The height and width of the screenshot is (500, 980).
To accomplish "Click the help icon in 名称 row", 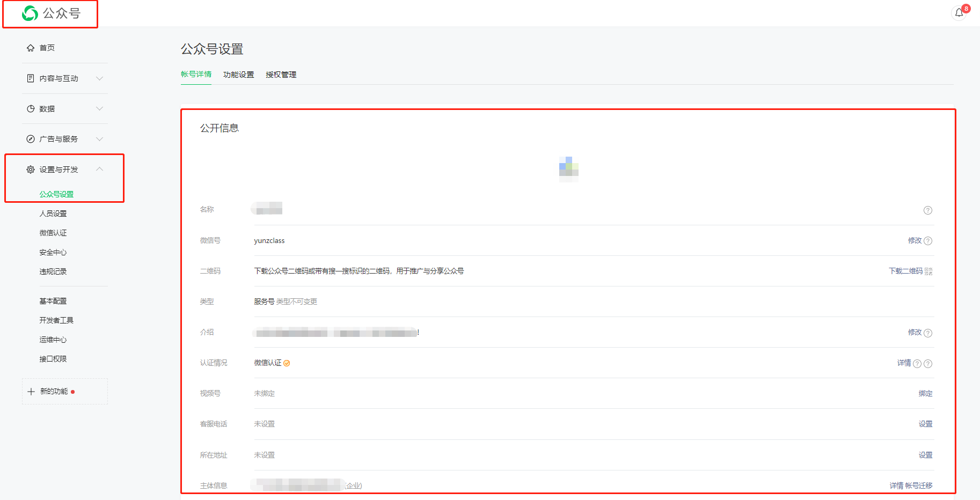I will [927, 210].
